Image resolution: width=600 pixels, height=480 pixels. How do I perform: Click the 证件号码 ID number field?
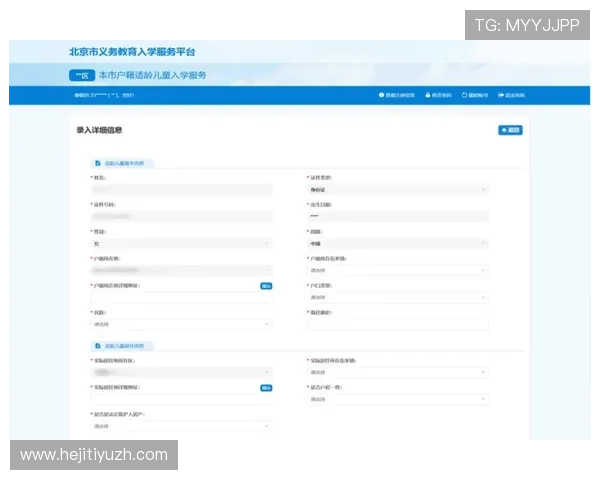click(181, 216)
